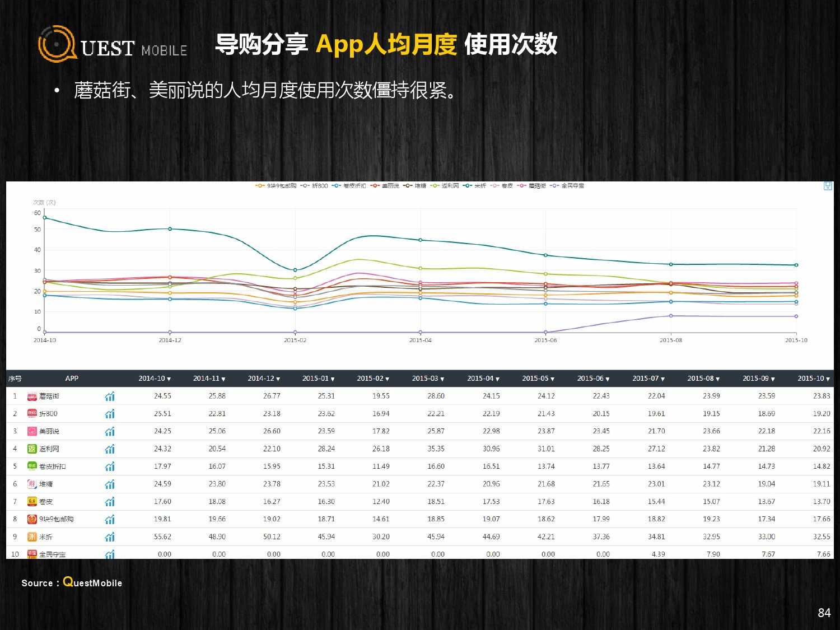Image resolution: width=840 pixels, height=630 pixels.
Task: Click the 返利网 app logo icon
Action: [x=32, y=449]
